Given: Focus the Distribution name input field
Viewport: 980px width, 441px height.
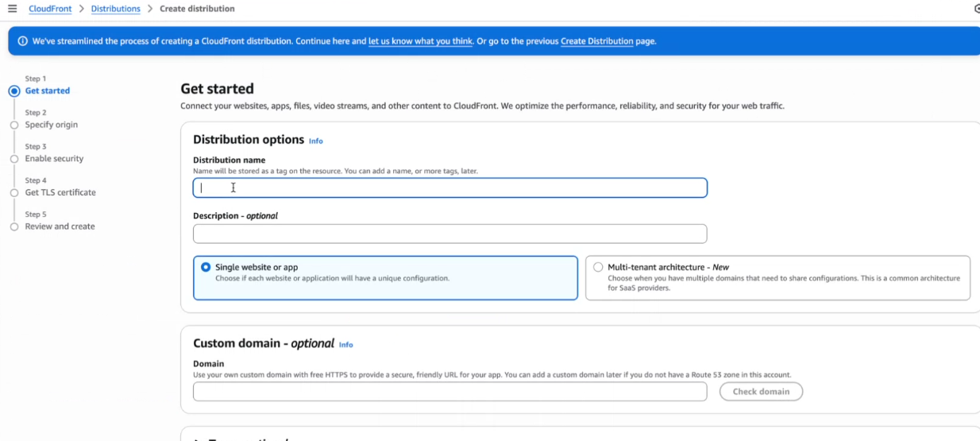Looking at the screenshot, I should coord(449,188).
